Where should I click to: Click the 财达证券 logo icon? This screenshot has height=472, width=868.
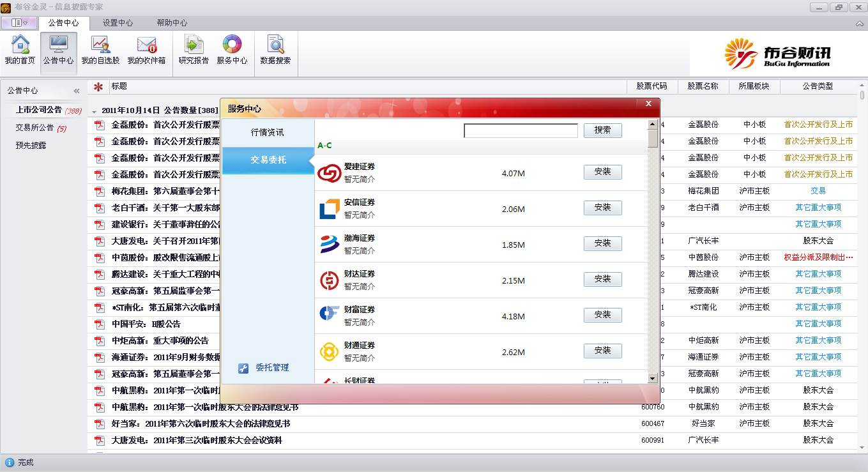330,280
